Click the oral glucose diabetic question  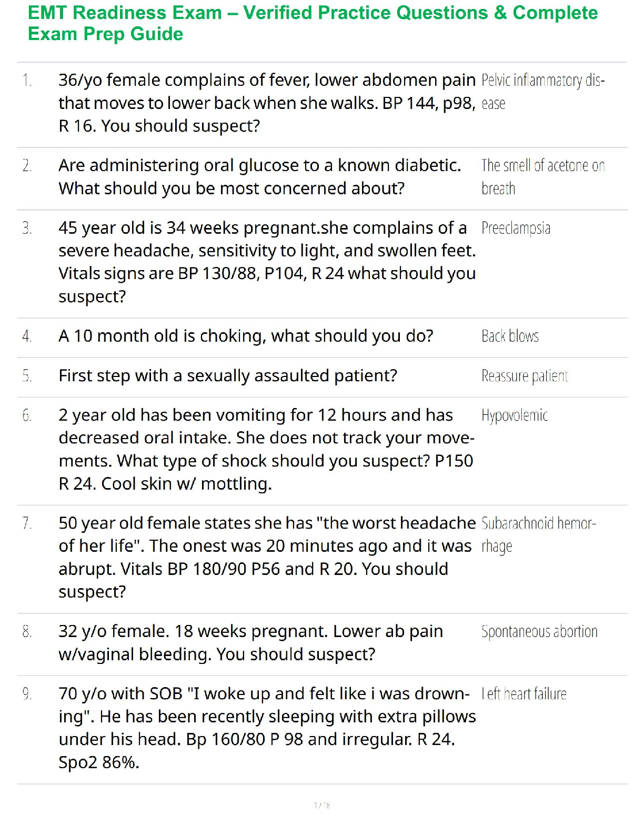[259, 177]
